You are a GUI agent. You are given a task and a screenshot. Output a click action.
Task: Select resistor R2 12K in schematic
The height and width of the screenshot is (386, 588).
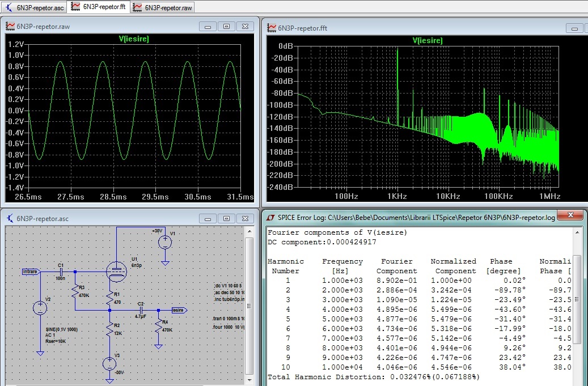tap(109, 329)
